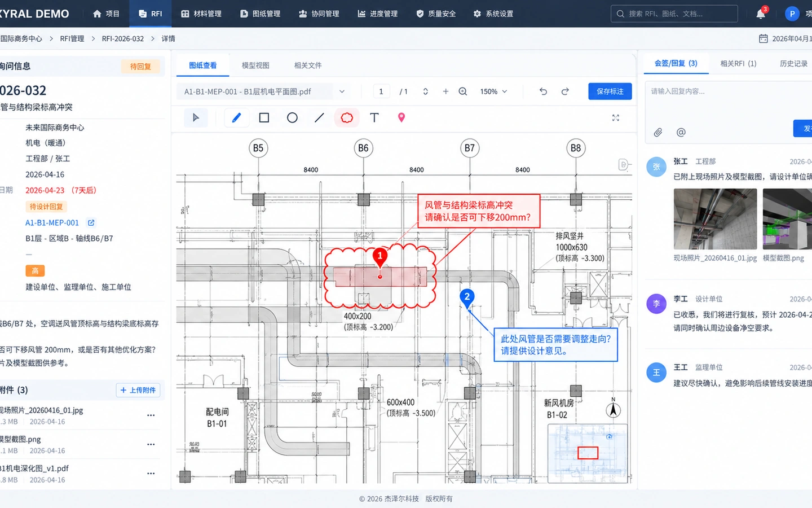Switch to the 模型视图 tab

pos(255,65)
